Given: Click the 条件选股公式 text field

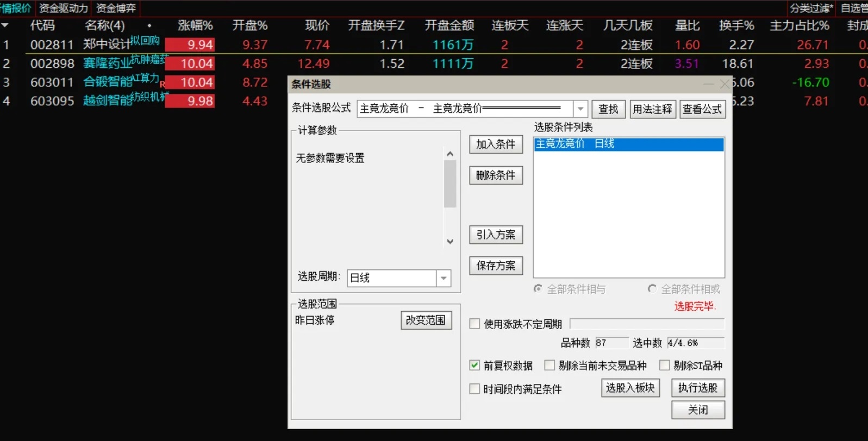Looking at the screenshot, I should point(465,109).
